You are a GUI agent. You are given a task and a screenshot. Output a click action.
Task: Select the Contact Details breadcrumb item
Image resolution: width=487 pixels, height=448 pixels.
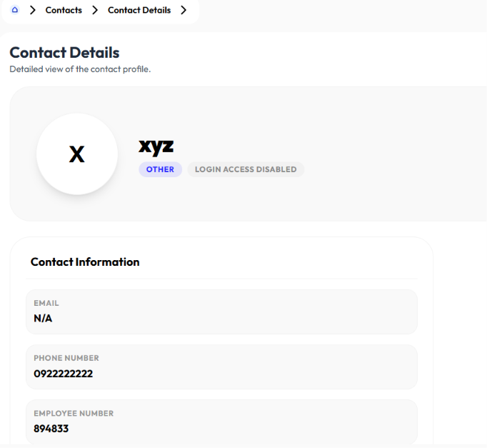point(139,10)
